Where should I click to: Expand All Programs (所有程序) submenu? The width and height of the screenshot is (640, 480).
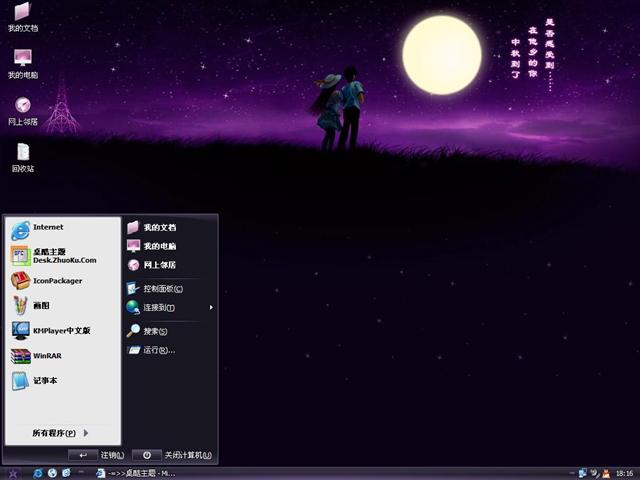click(60, 433)
